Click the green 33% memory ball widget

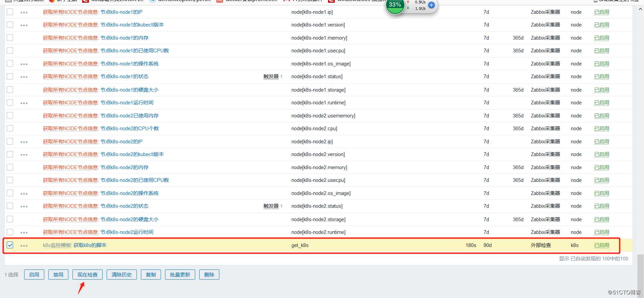coord(395,5)
